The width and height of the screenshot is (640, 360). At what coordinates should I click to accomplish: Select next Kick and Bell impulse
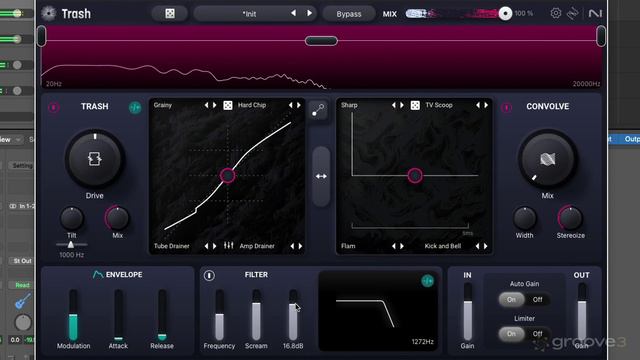click(x=486, y=246)
